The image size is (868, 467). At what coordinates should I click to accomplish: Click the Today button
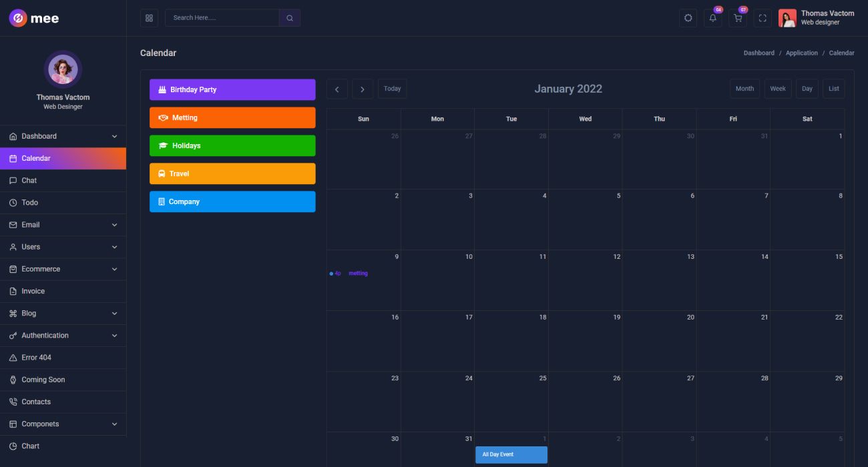(393, 89)
